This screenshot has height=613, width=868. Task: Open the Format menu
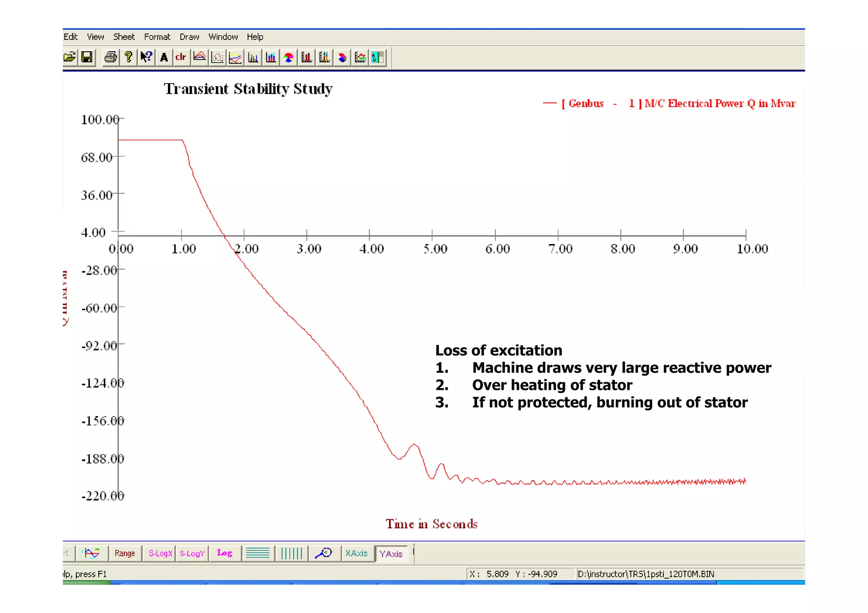click(157, 37)
